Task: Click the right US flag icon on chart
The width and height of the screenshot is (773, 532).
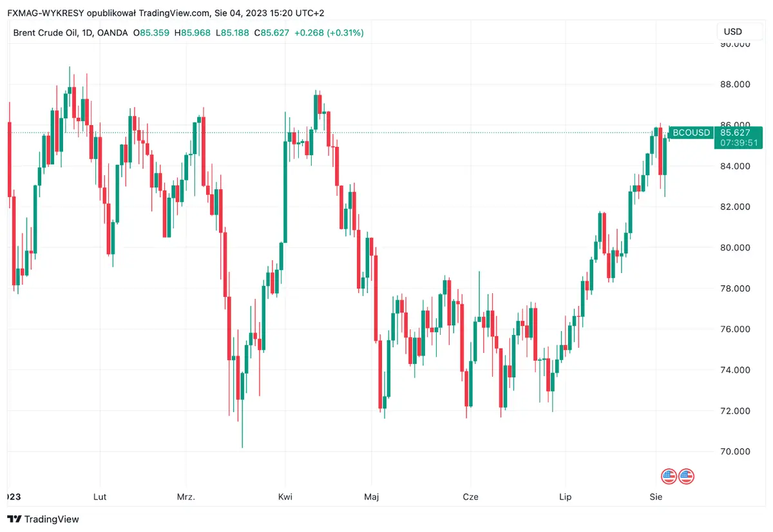Action: coord(685,476)
